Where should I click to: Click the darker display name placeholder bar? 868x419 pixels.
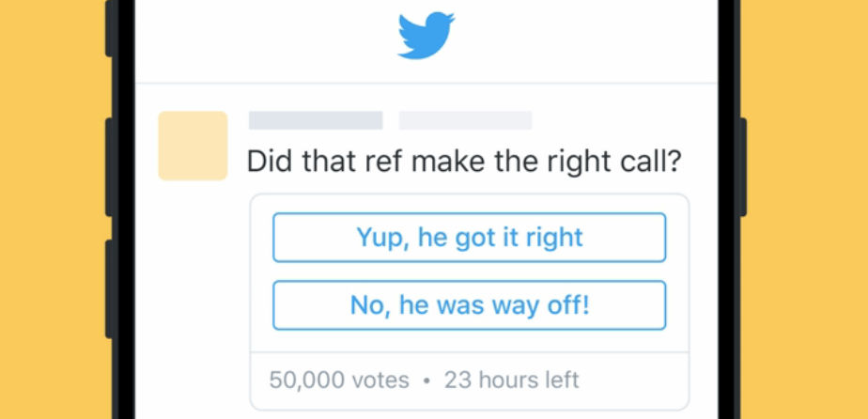[x=316, y=120]
